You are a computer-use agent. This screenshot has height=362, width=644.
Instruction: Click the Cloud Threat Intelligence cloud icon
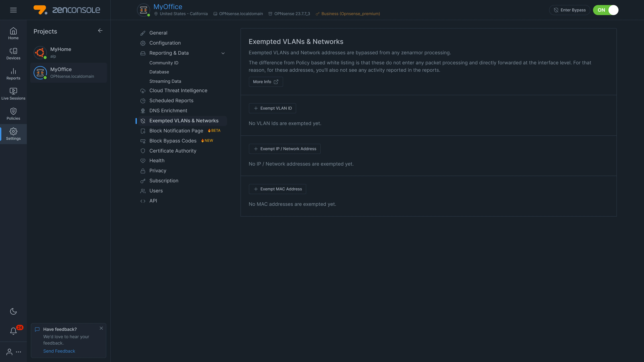(x=143, y=91)
